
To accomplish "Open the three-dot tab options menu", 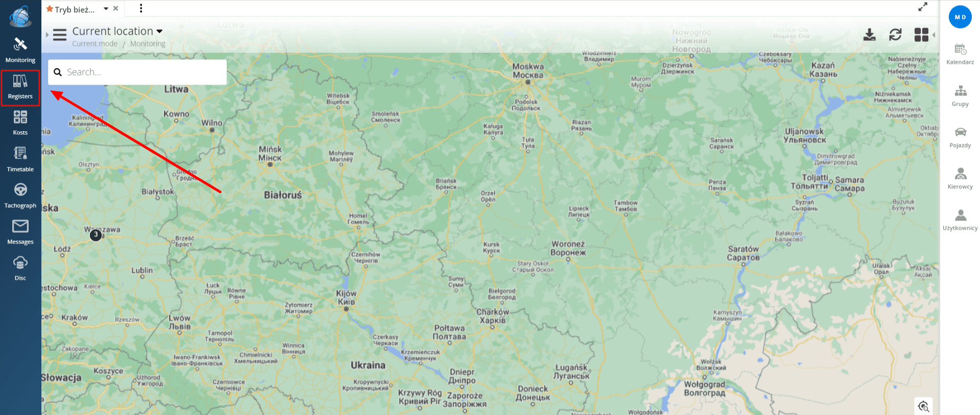I will [x=141, y=8].
